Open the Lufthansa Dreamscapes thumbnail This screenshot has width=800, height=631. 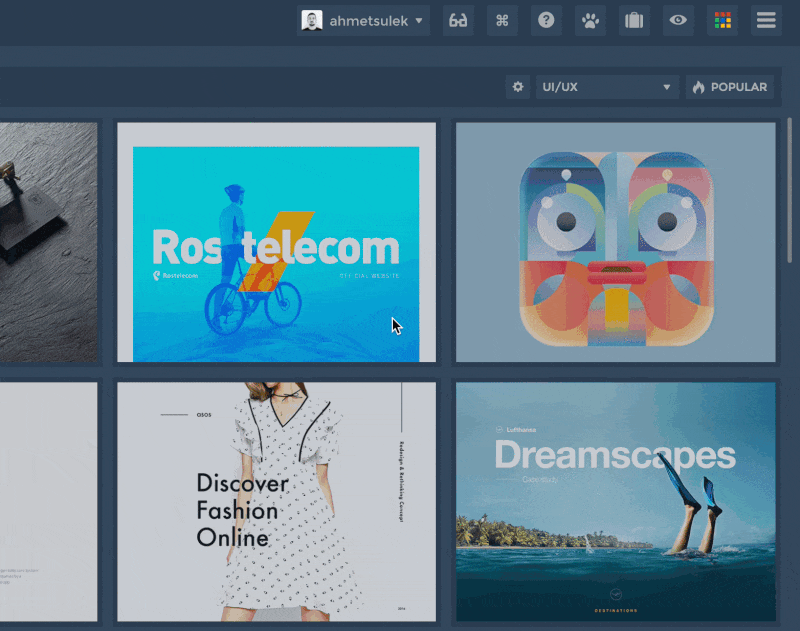pos(616,502)
